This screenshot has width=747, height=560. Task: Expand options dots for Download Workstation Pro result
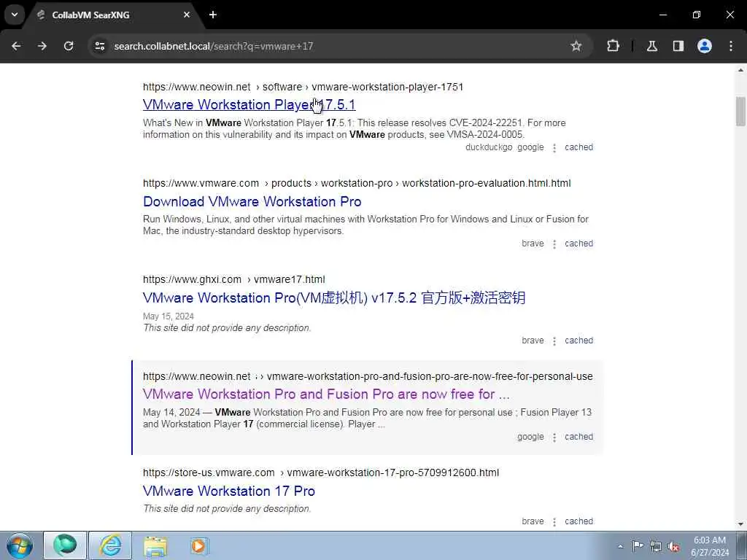click(x=554, y=244)
